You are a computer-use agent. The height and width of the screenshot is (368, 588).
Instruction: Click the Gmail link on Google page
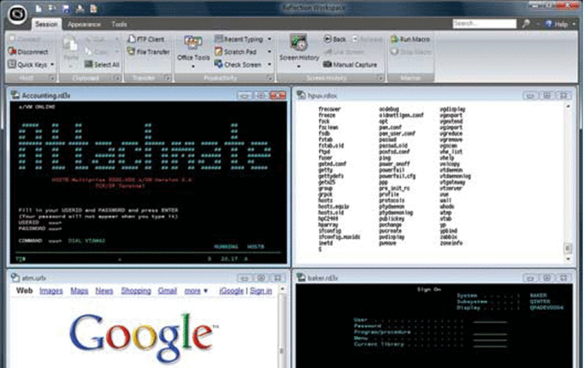167,291
